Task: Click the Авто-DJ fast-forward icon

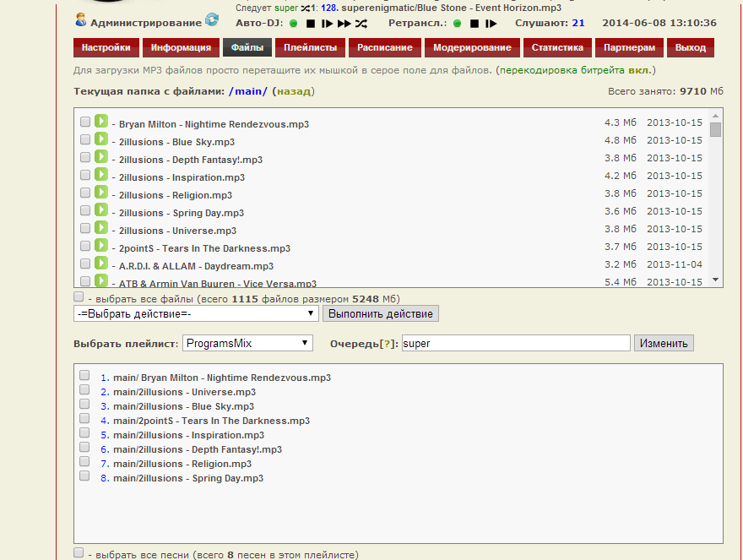Action: pos(344,24)
